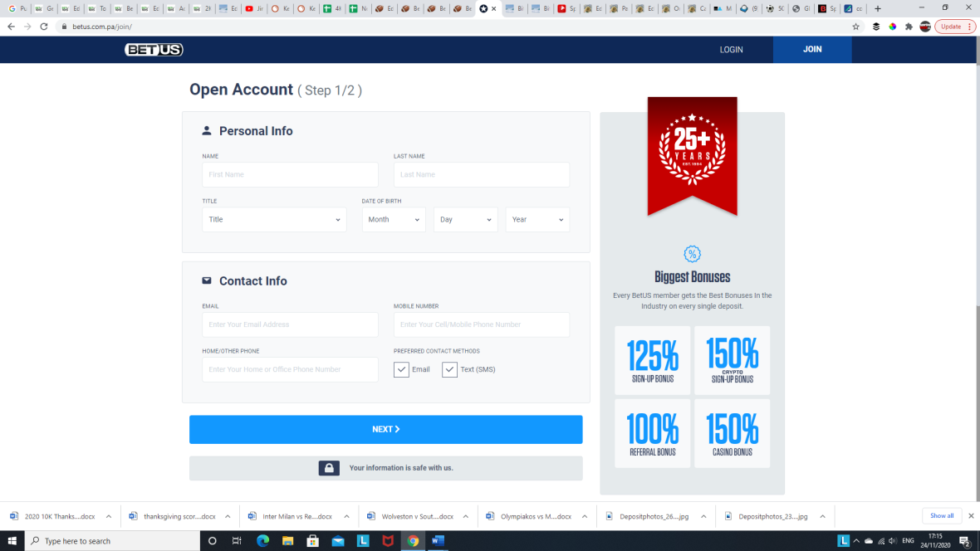Launch Microsoft Edge from the taskbar
This screenshot has width=980, height=551.
(x=262, y=541)
